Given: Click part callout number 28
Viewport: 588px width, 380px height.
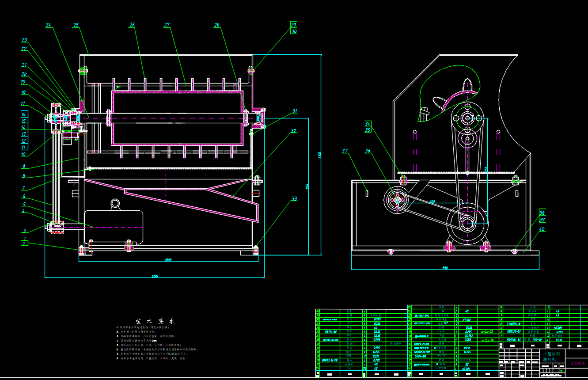Looking at the screenshot, I should [x=216, y=25].
